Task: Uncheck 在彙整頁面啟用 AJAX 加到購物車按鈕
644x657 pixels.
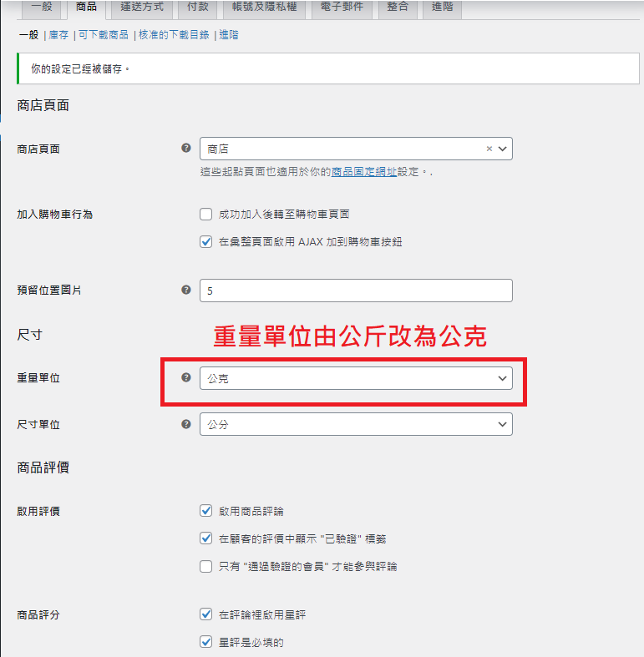Action: pyautogui.click(x=206, y=241)
